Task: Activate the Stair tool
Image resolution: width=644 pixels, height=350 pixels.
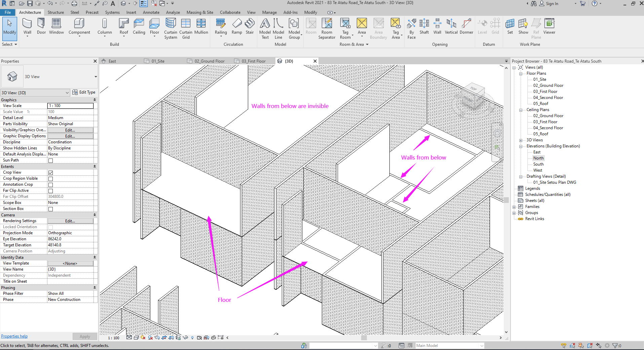Action: (x=250, y=27)
